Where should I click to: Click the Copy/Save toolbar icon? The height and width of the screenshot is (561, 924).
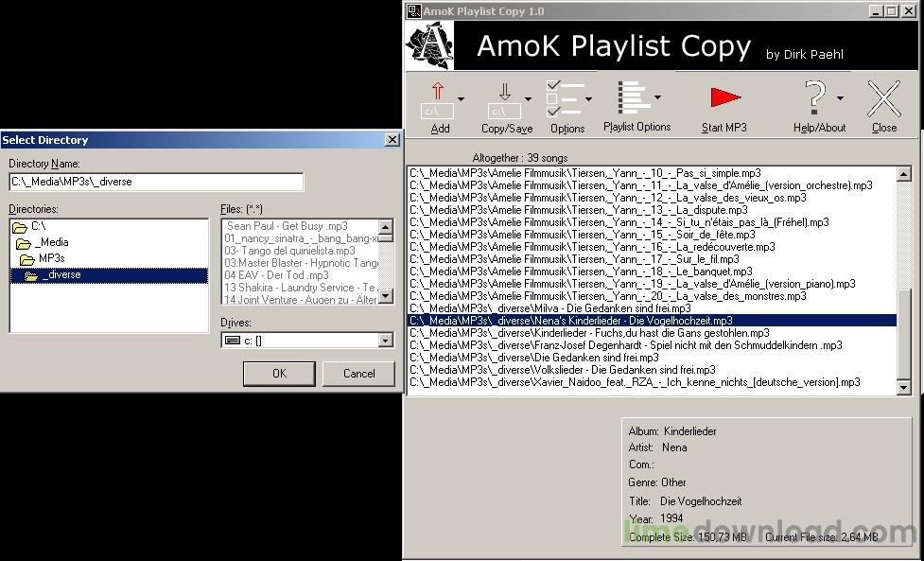point(504,100)
